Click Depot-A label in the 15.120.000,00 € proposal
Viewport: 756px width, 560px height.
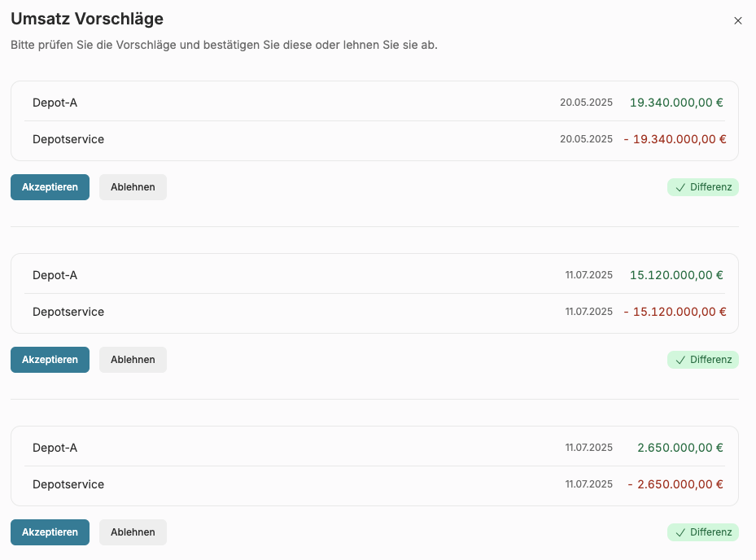coord(55,275)
